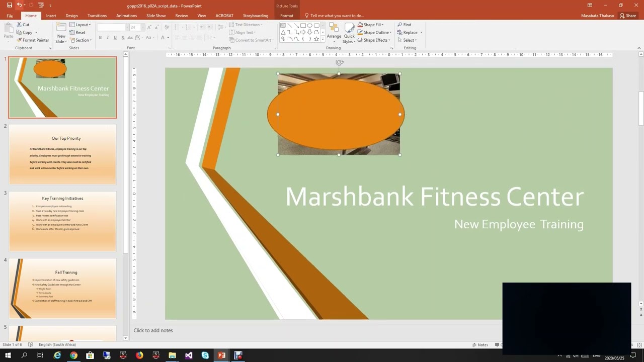Open the font color dropdown arrow
Screen dimensions: 644x362
(x=168, y=38)
